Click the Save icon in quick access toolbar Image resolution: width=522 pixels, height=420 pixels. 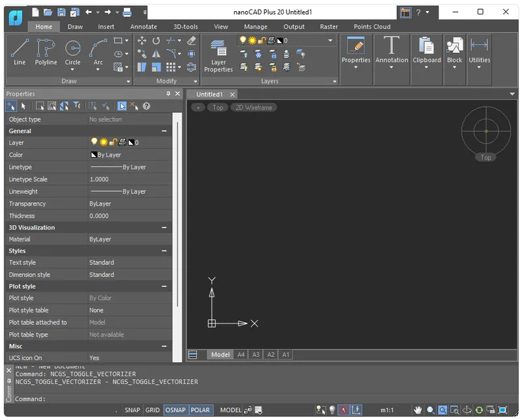click(x=61, y=12)
